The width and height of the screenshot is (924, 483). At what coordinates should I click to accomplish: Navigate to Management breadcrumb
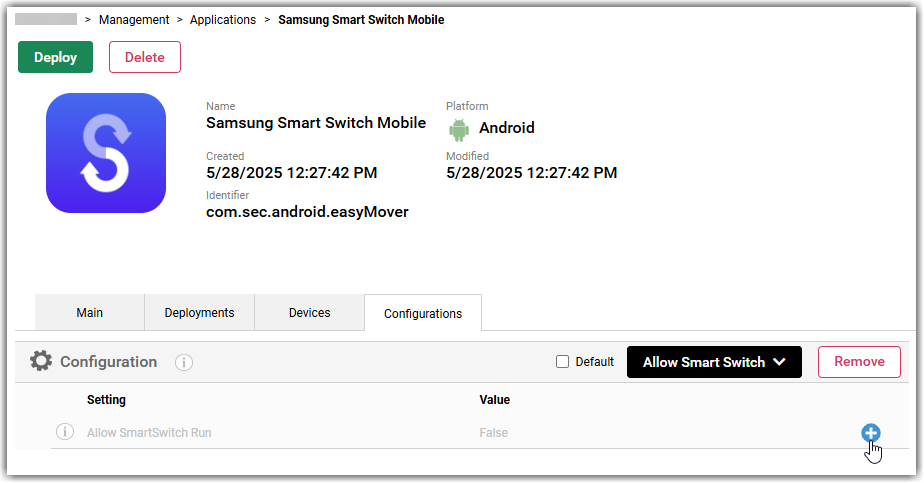[x=134, y=19]
